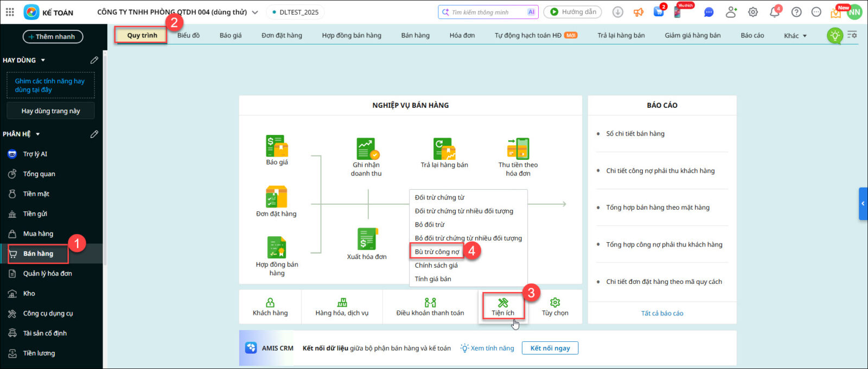Open the Ghi nhận doanh thu icon

tap(367, 148)
